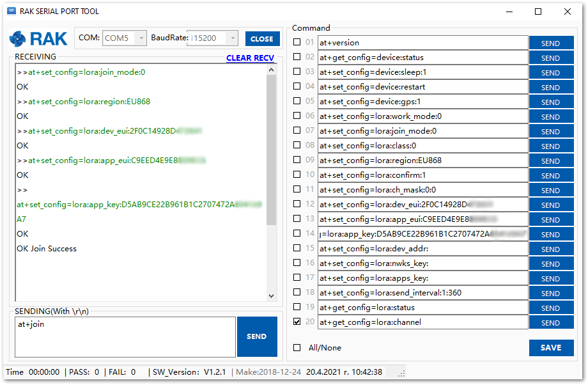Click the at+version command field
The height and width of the screenshot is (385, 588).
click(422, 43)
